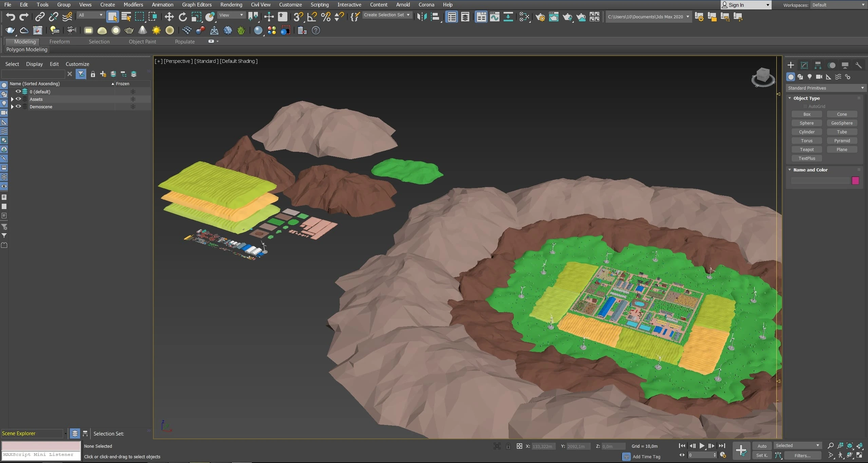This screenshot has width=868, height=463.
Task: Click the Play Animation button
Action: coord(702,446)
